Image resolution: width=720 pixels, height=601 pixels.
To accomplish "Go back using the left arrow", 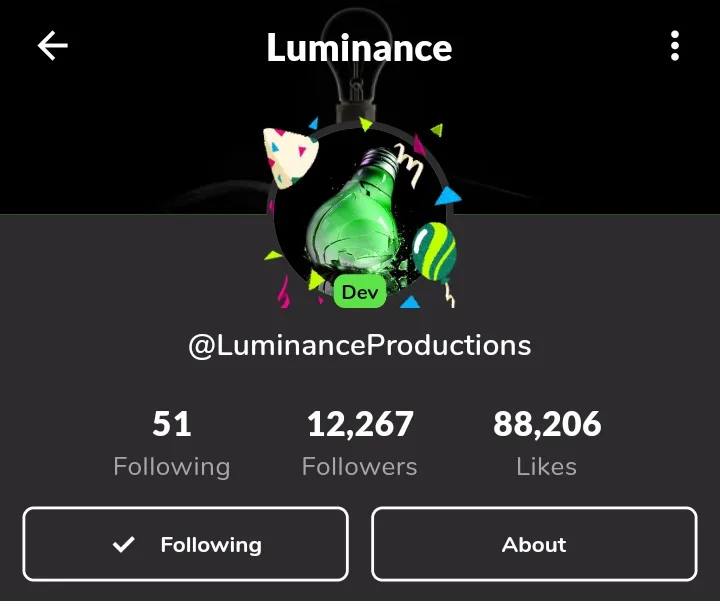I will pos(53,45).
